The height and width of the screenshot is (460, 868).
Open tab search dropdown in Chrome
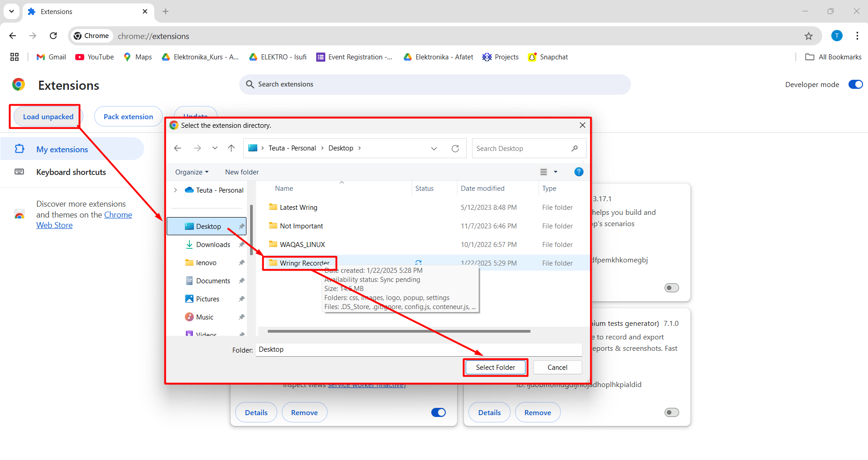coord(11,11)
